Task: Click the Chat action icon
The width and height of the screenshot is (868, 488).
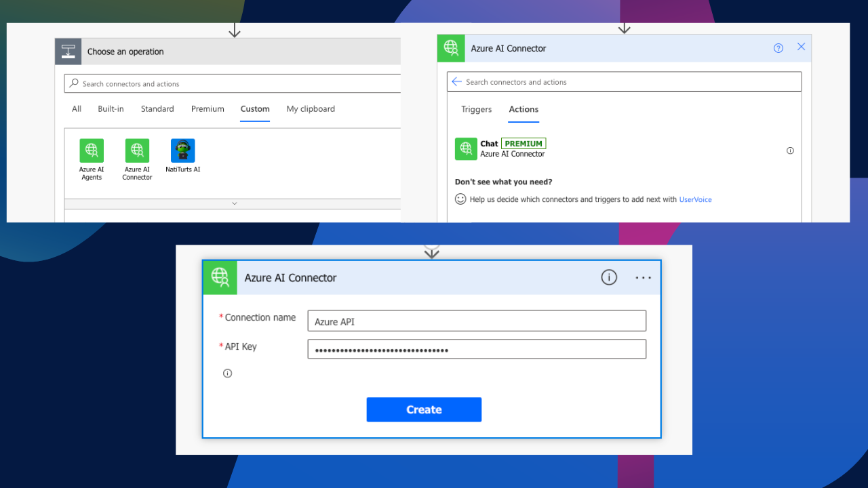Action: point(466,149)
